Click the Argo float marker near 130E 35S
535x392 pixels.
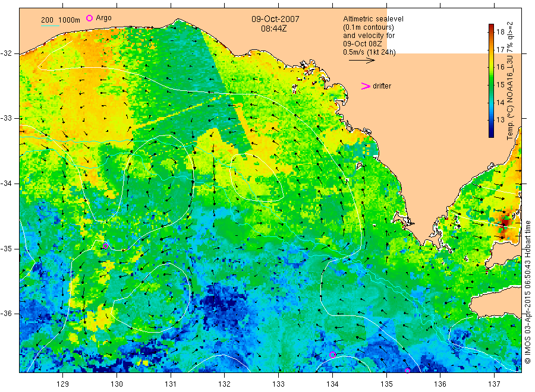105,246
